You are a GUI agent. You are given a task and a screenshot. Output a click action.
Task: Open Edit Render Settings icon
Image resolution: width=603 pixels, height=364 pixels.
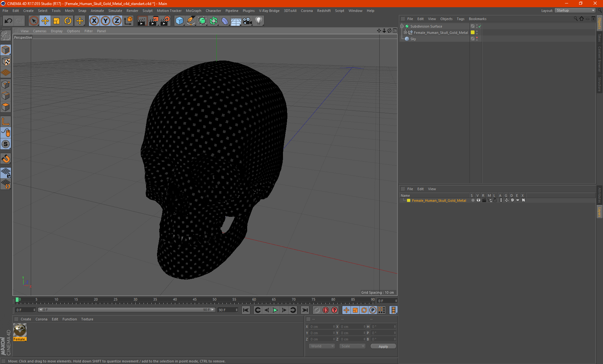coord(165,21)
